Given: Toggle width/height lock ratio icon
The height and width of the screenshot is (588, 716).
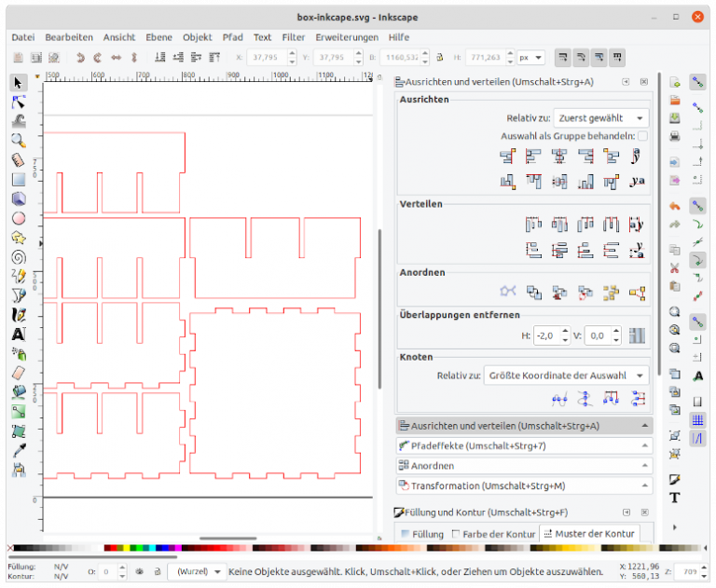Looking at the screenshot, I should pos(440,58).
